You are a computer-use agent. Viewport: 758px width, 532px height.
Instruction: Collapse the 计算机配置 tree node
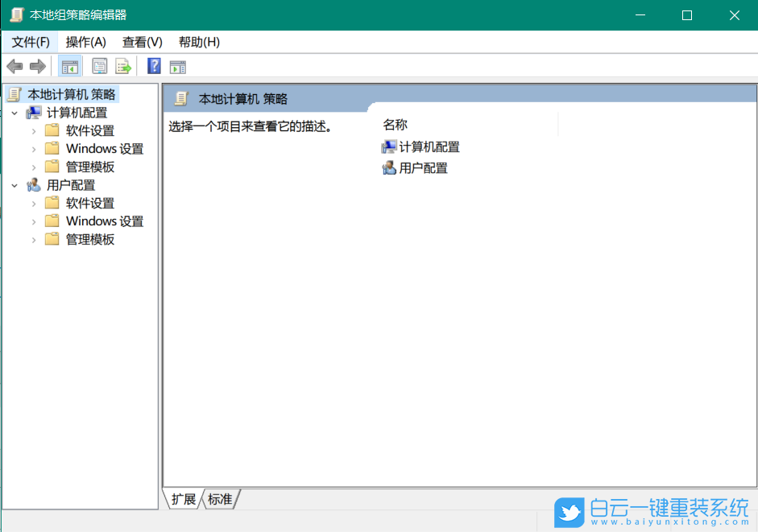pos(16,112)
